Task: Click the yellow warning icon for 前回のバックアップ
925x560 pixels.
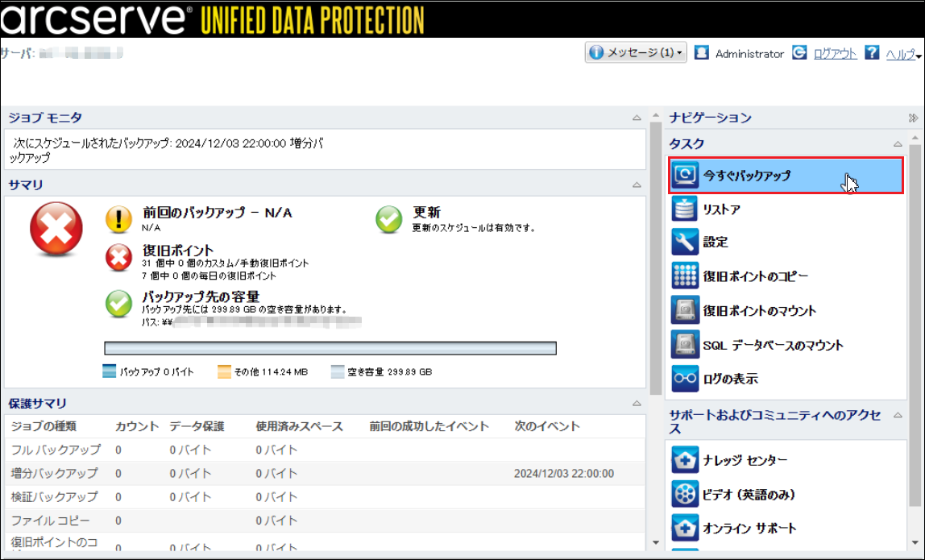Action: [x=118, y=219]
